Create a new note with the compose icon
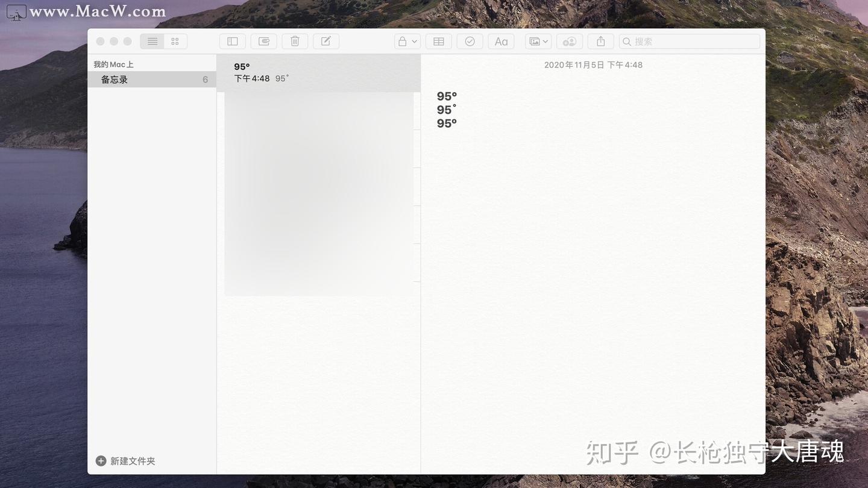 click(x=325, y=41)
